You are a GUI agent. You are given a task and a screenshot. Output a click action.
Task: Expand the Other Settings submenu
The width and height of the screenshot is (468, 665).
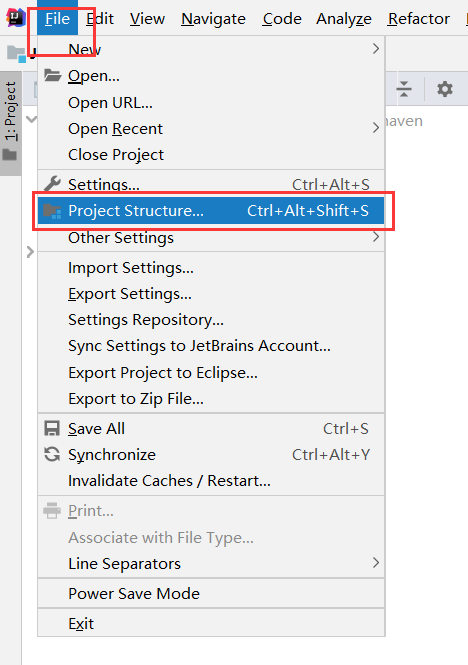[x=376, y=237]
